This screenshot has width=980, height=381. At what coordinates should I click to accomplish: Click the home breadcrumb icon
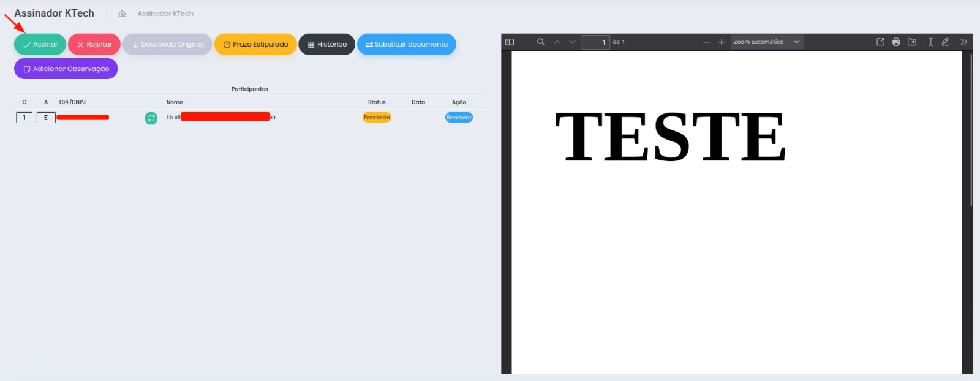(x=122, y=13)
